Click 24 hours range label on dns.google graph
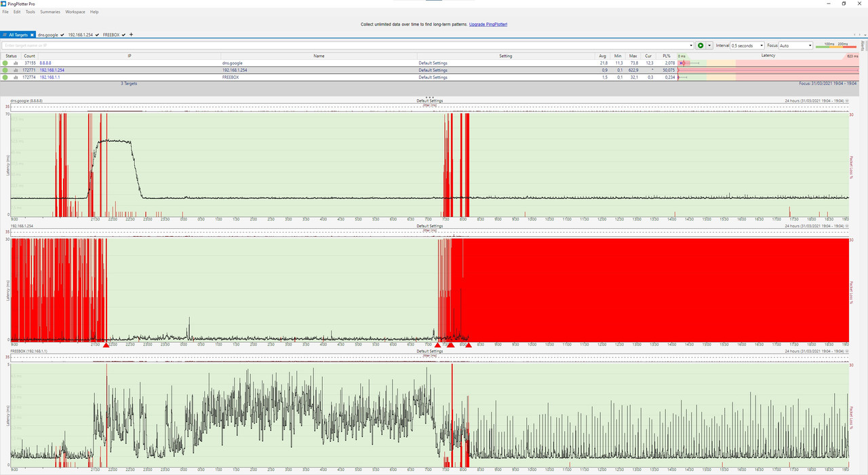868x475 pixels. click(x=816, y=100)
